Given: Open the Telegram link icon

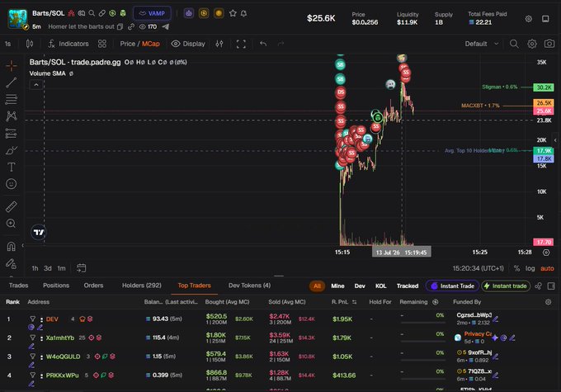Looking at the screenshot, I should 165,26.
